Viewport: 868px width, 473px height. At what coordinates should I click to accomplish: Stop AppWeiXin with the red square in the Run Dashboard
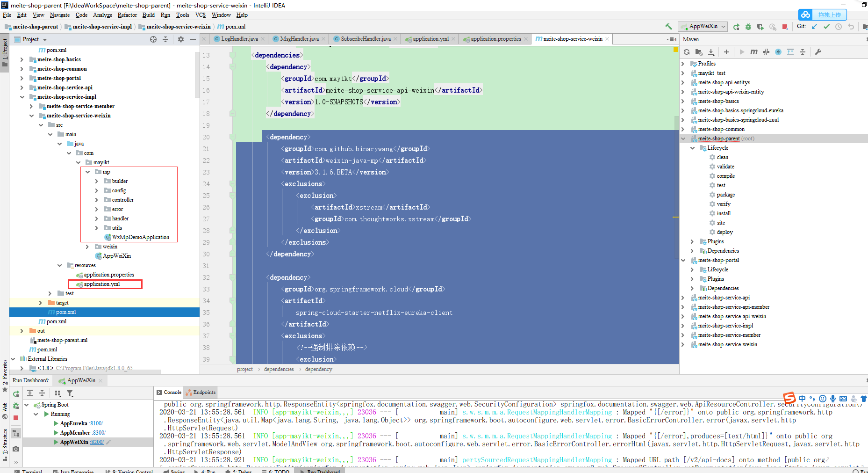(16, 418)
